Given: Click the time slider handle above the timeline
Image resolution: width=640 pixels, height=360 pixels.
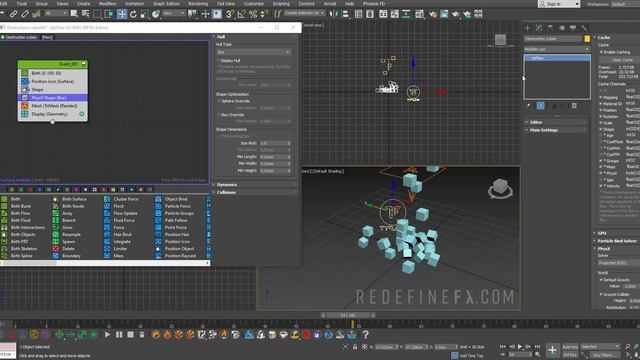Looking at the screenshot, I should pos(348,315).
